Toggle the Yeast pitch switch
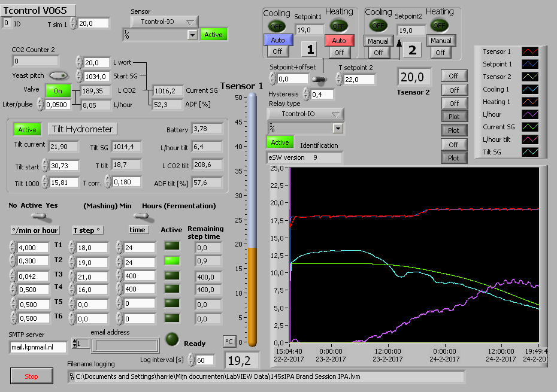The image size is (557, 392). click(x=58, y=75)
